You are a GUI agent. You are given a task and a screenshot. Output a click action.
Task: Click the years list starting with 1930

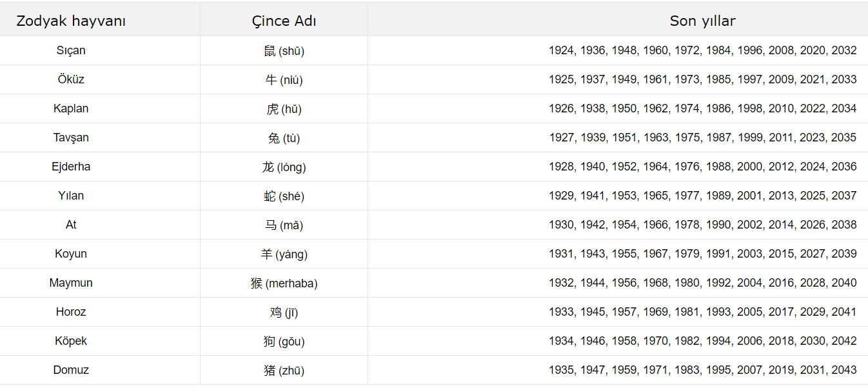point(702,225)
